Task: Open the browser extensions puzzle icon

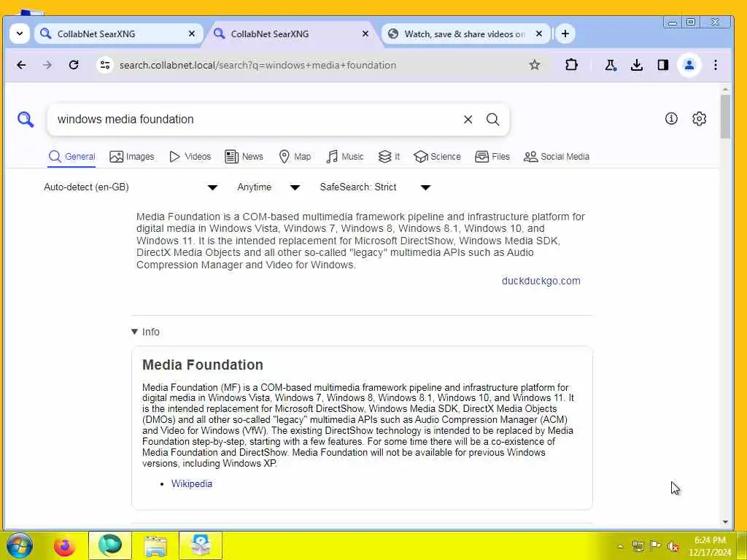Action: pos(571,65)
